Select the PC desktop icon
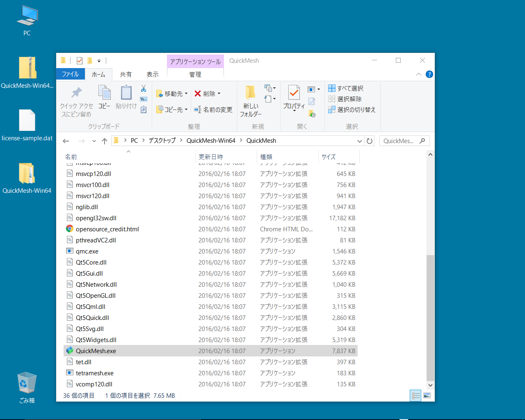Viewport: 525px width, 420px height. pos(27,21)
